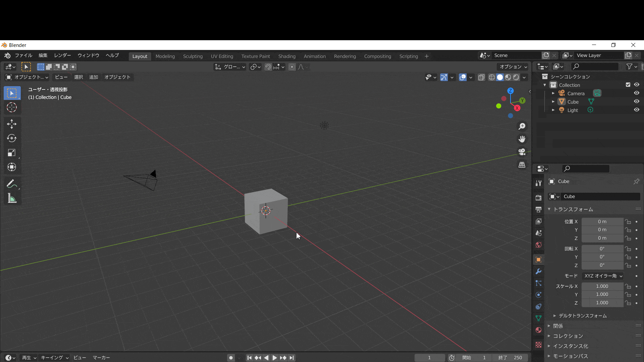Pick the Rotate tool
The image size is (644, 362).
pos(12,138)
